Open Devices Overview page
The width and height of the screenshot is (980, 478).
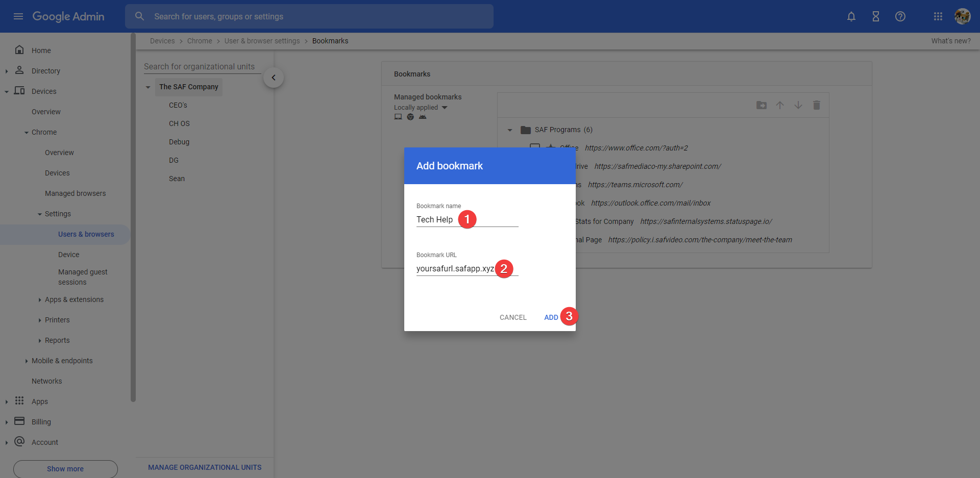click(46, 112)
